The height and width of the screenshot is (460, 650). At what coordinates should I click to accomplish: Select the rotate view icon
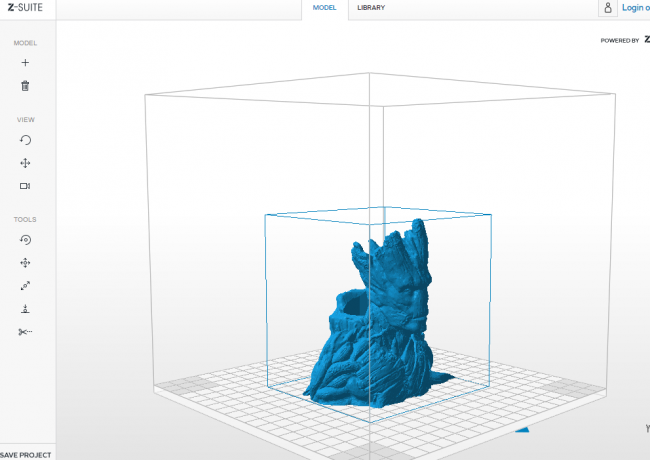[25, 140]
